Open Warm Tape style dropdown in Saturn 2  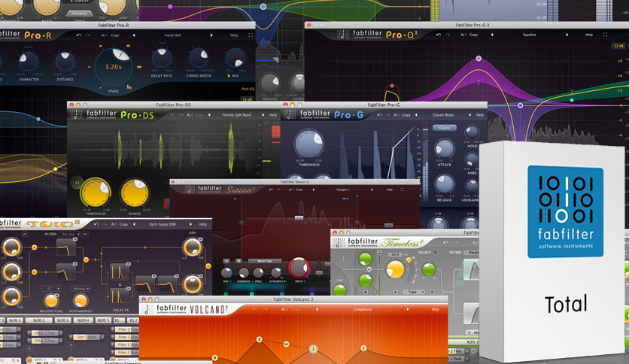tap(265, 261)
